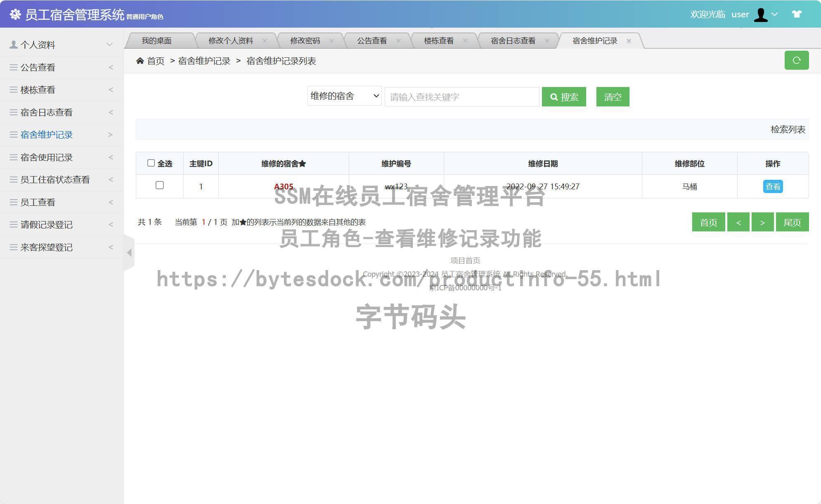Switch to the 宿舍日志查看 tab

tap(513, 40)
